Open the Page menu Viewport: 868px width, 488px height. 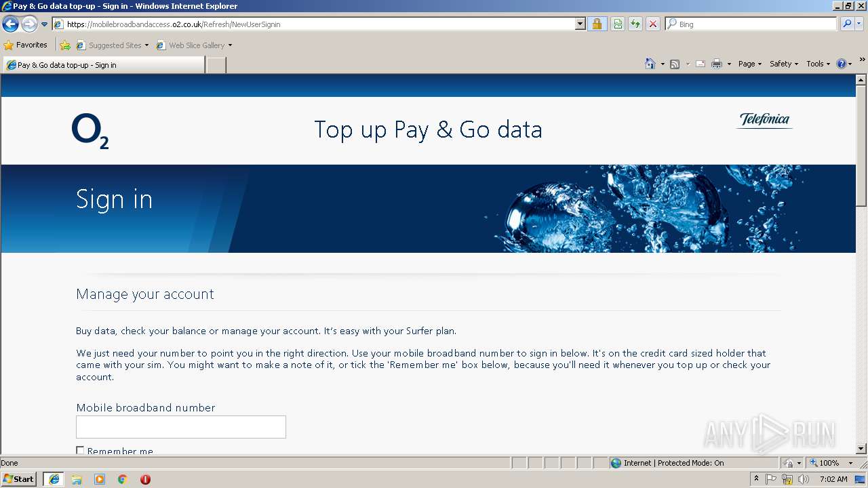click(x=750, y=64)
